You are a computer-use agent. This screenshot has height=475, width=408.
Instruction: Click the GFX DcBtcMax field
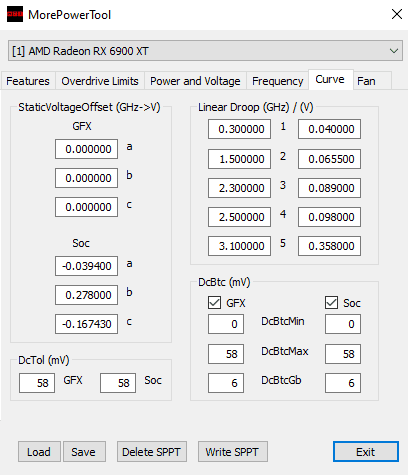point(226,354)
